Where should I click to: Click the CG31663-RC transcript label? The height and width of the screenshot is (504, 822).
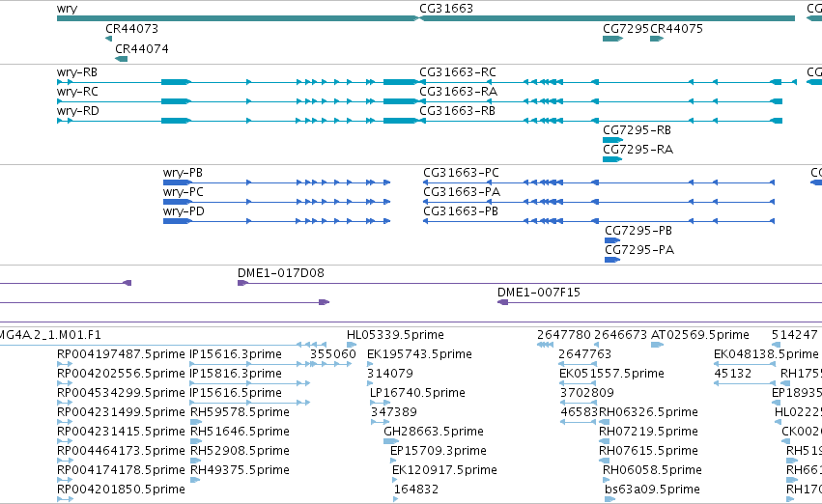458,72
